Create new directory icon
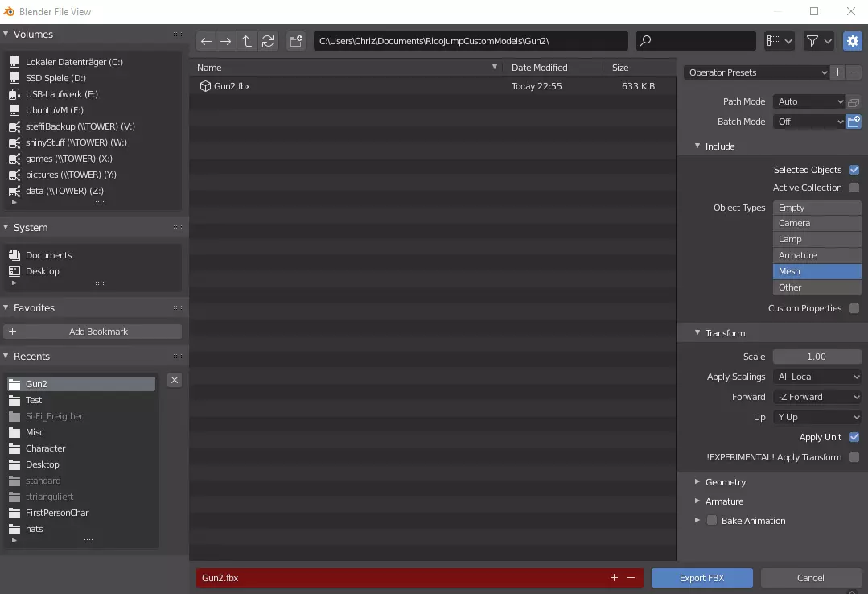 click(x=296, y=41)
